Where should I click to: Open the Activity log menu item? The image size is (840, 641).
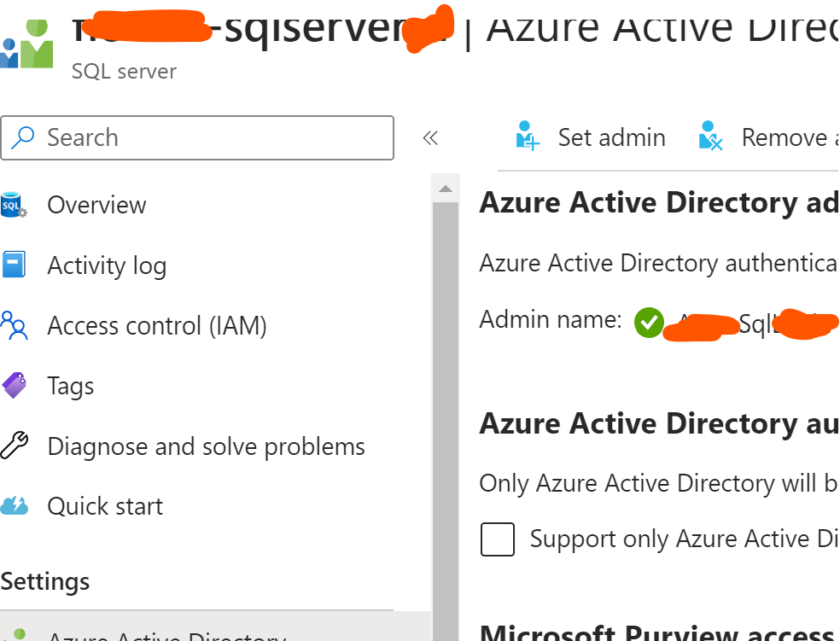pyautogui.click(x=107, y=265)
